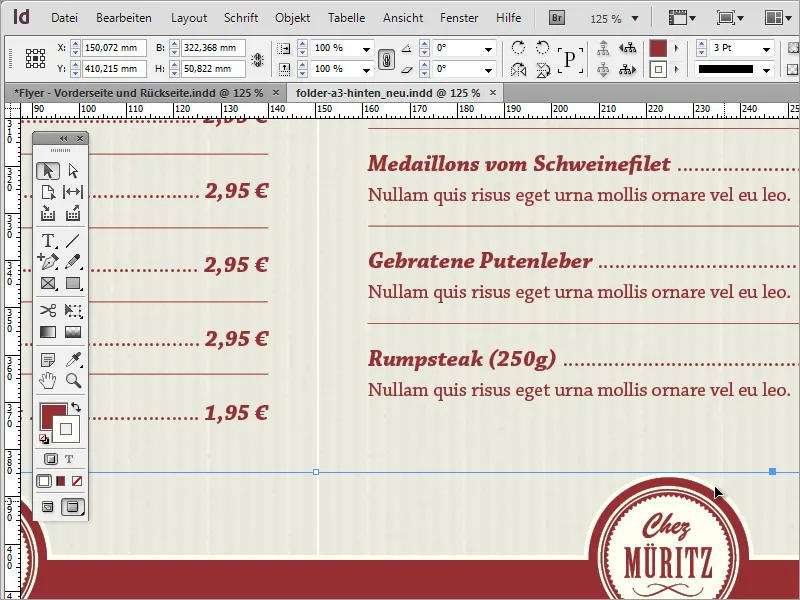
Task: Select the Page tool
Action: pos(48,192)
